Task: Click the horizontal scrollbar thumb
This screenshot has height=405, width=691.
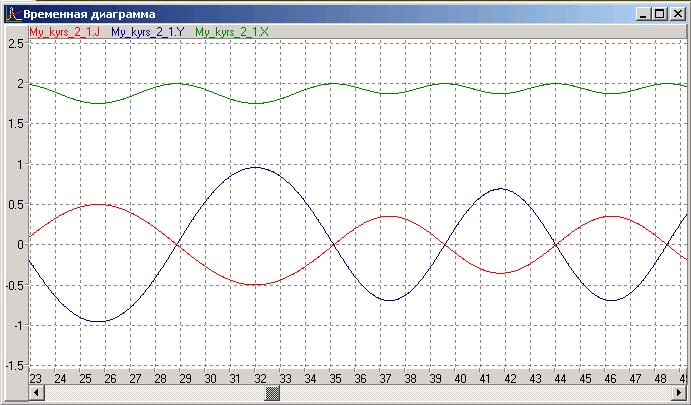Action: point(273,392)
